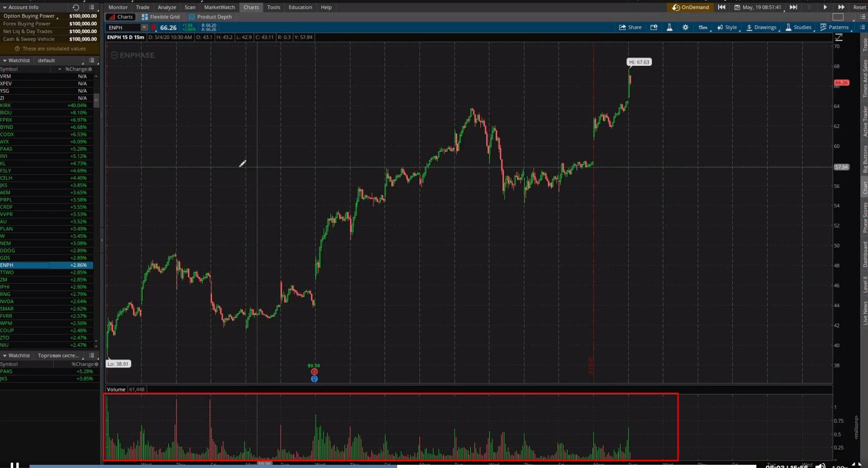Viewport: 868px width, 468px height.
Task: Open the ENPH symbol dropdown arrow
Action: (x=144, y=27)
